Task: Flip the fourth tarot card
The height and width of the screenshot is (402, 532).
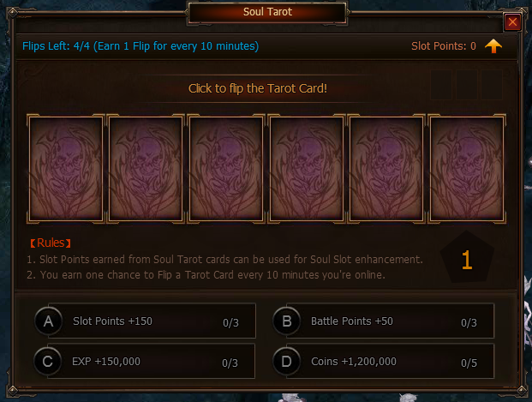Action: point(307,169)
